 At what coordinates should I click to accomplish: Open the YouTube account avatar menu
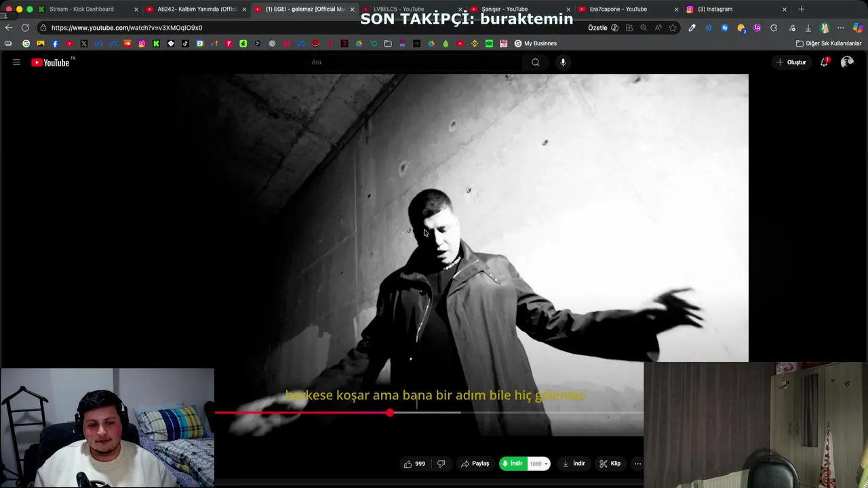(x=847, y=62)
